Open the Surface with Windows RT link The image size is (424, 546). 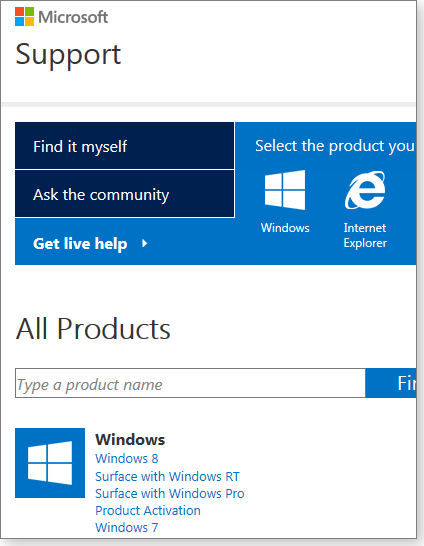click(167, 476)
